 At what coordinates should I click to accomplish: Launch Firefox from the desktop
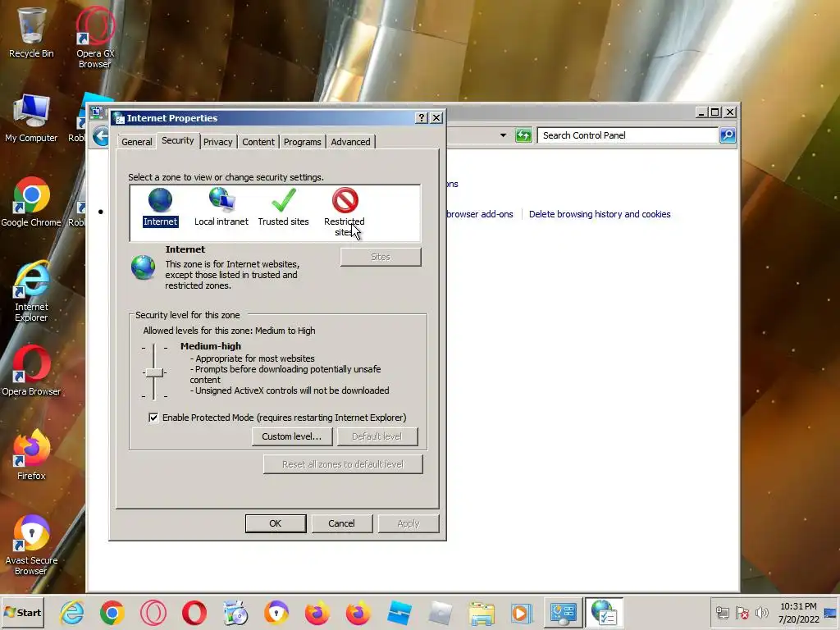click(x=31, y=454)
